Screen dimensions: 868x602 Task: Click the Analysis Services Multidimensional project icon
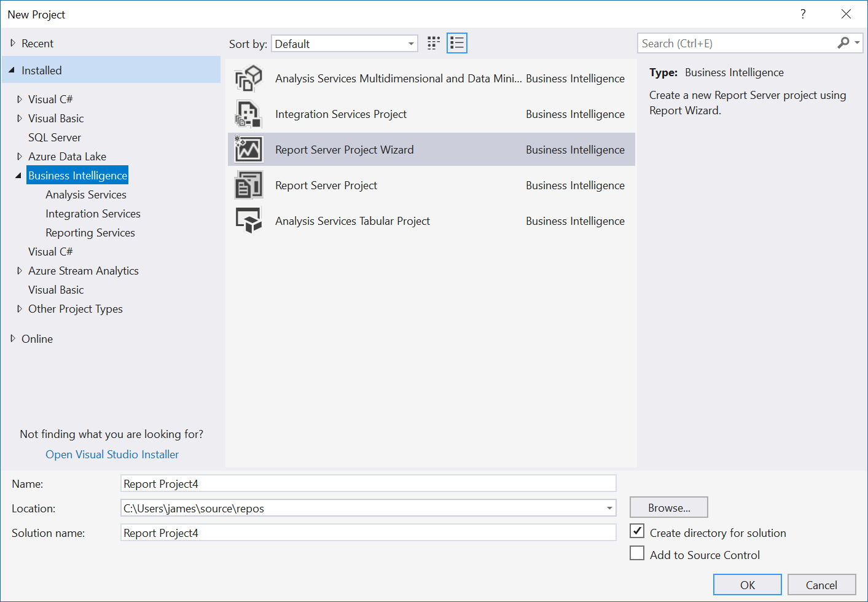(x=249, y=79)
